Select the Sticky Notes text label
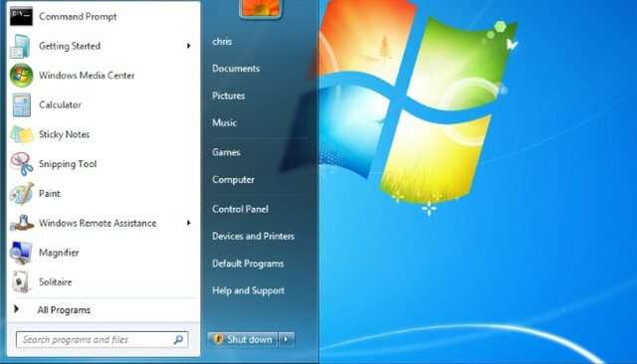 tap(64, 134)
